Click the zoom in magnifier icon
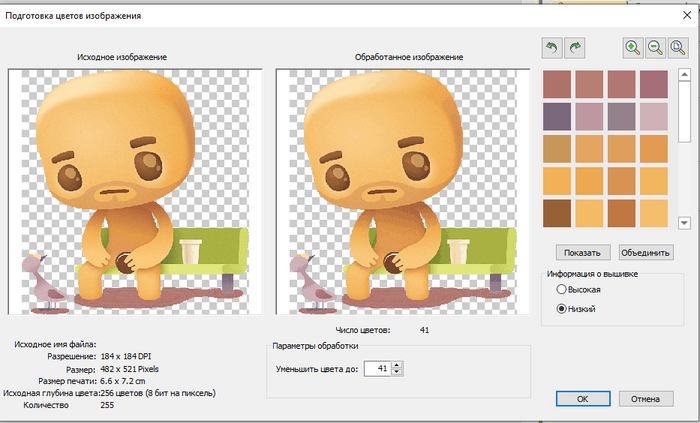This screenshot has width=700, height=423. (632, 48)
